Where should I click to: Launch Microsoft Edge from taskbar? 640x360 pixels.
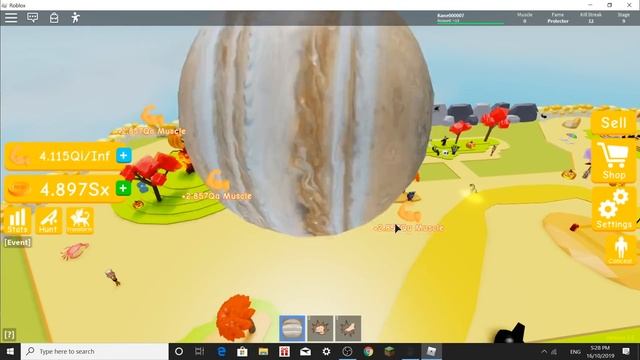click(x=221, y=351)
